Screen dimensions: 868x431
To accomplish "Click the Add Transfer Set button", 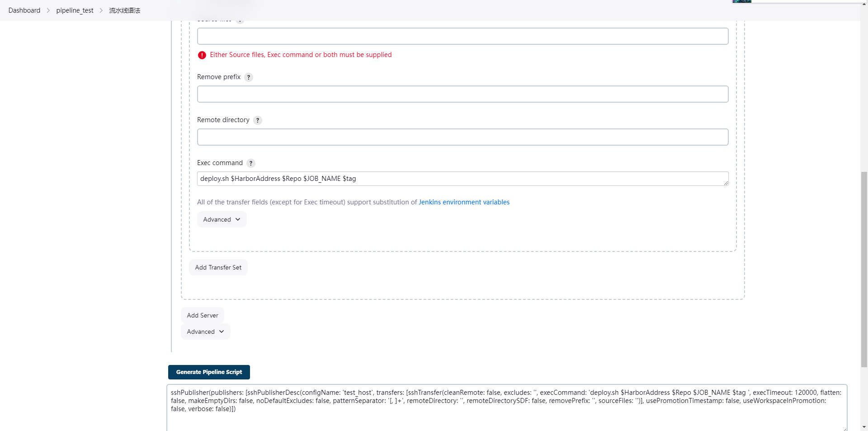I will 218,267.
